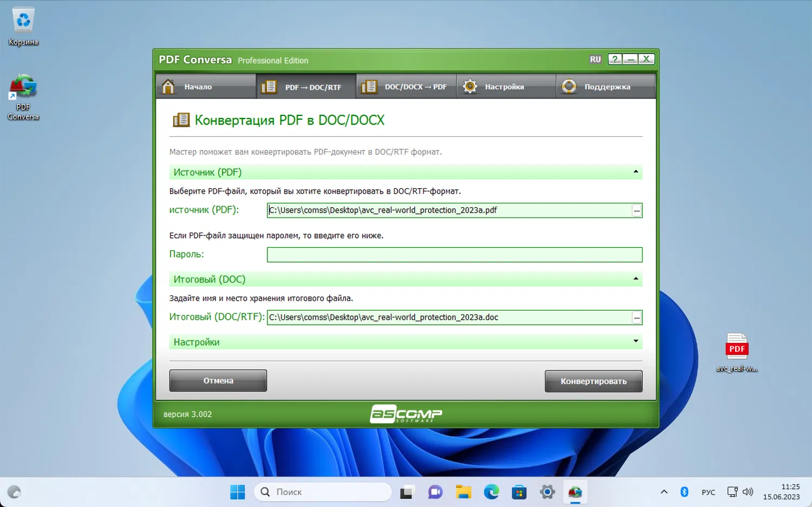Image resolution: width=812 pixels, height=507 pixels.
Task: Click the PDF Conversa taskbar icon
Action: (x=575, y=492)
